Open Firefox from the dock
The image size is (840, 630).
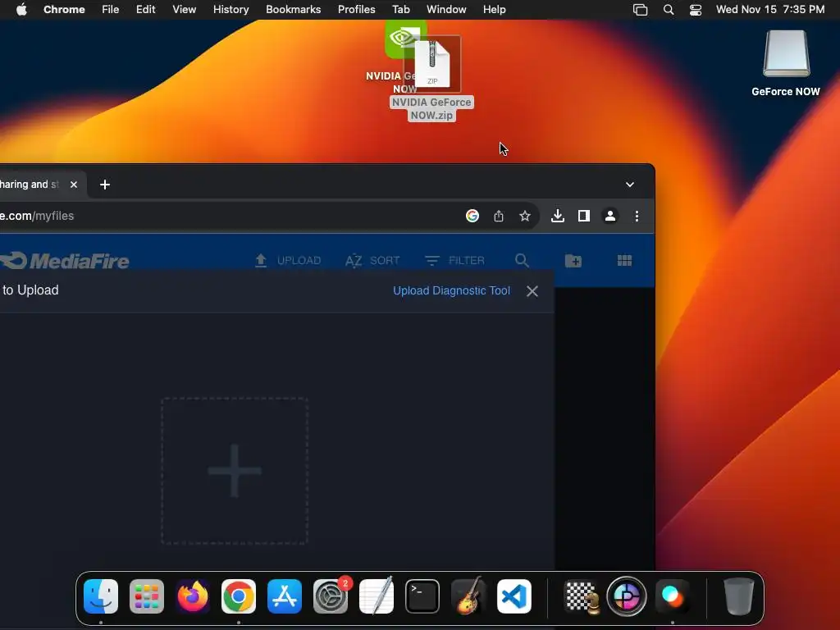pyautogui.click(x=193, y=596)
